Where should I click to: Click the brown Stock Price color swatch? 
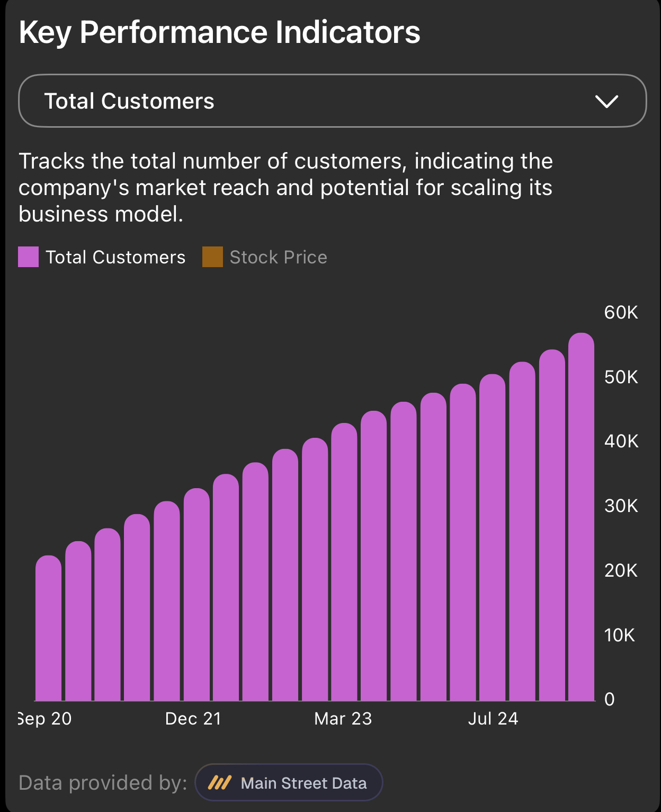(212, 257)
